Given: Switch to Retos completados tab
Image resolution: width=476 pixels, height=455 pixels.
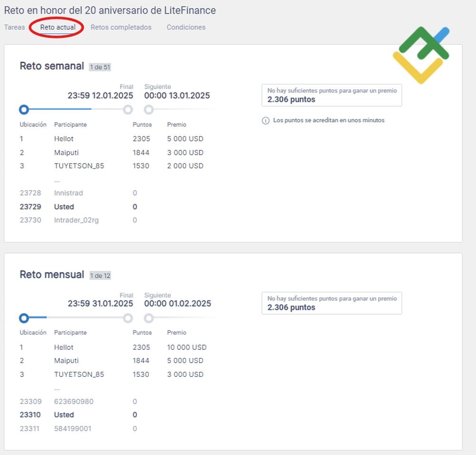Looking at the screenshot, I should tap(121, 27).
